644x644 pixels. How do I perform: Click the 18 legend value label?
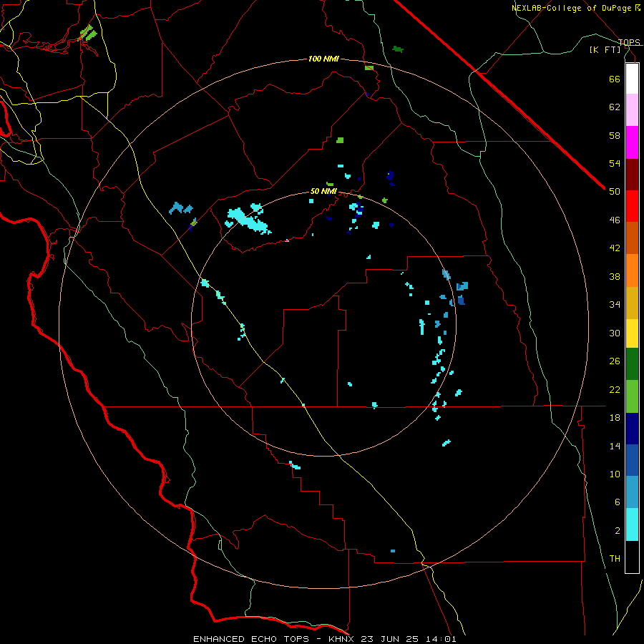tap(615, 418)
